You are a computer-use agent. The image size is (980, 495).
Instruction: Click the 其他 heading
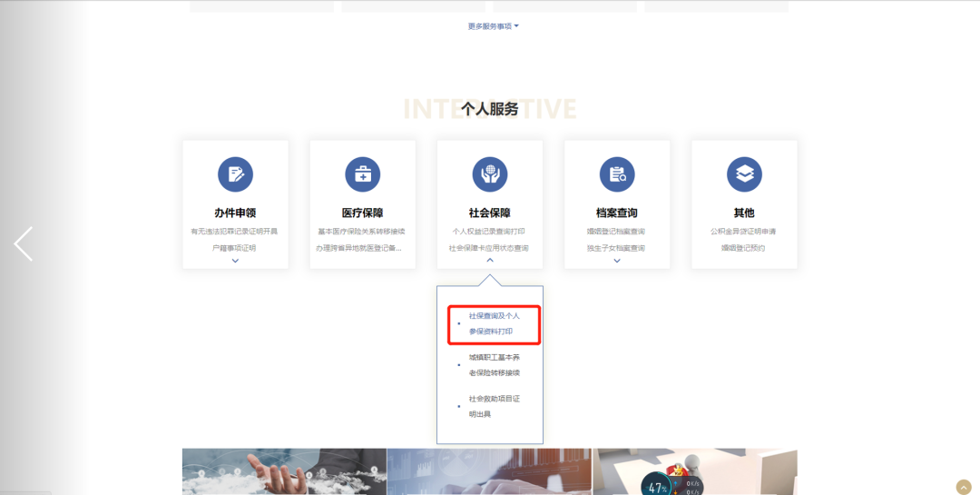pos(744,213)
